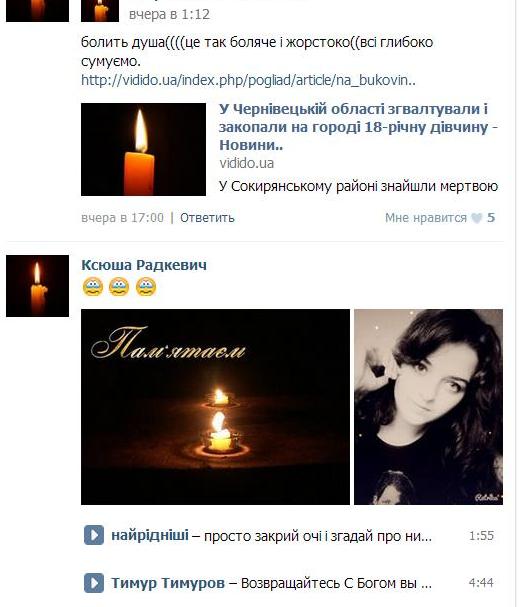Open small candle avatar near вчера в 1:12
The width and height of the screenshot is (519, 607).
pyautogui.click(x=100, y=10)
